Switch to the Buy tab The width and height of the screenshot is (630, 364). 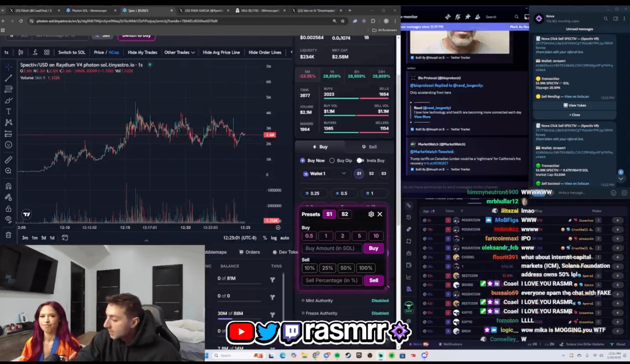click(x=320, y=147)
